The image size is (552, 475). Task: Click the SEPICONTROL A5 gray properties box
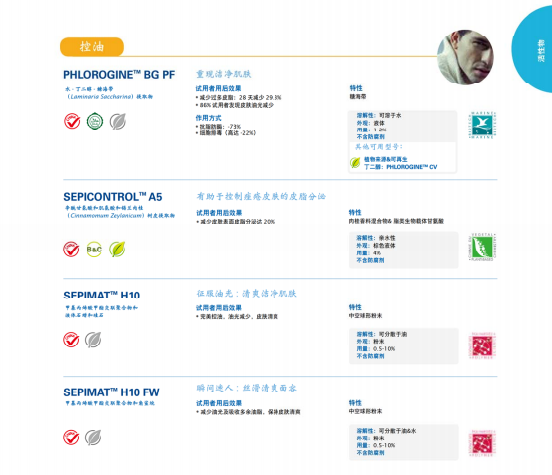[404, 250]
